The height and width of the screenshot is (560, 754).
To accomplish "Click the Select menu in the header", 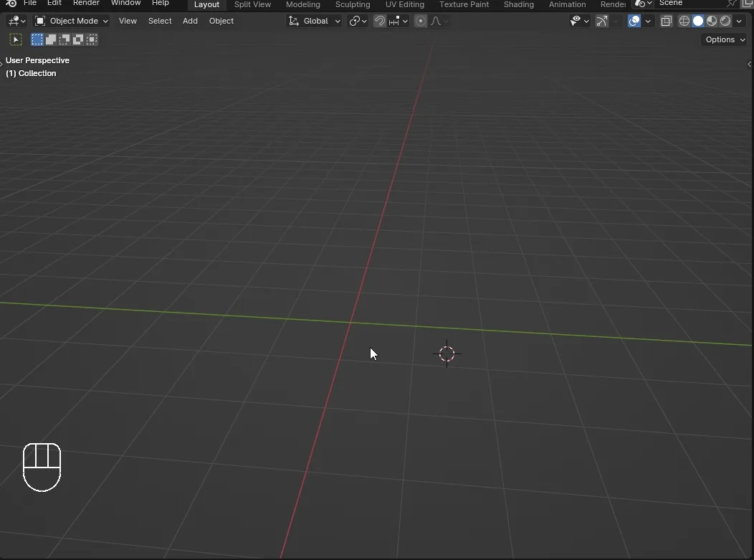I will (x=160, y=21).
